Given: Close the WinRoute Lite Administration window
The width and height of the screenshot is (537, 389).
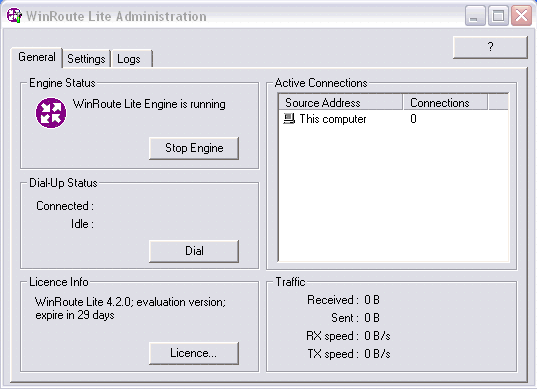Looking at the screenshot, I should (521, 16).
